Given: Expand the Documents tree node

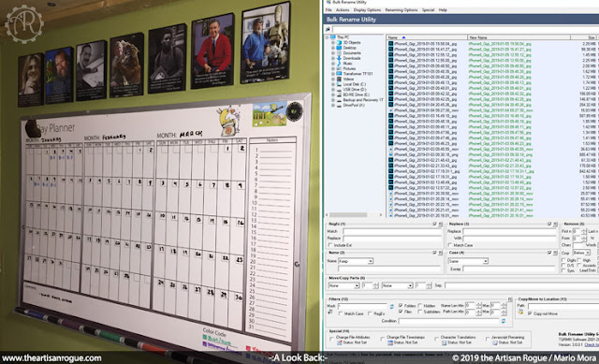Looking at the screenshot, I should pyautogui.click(x=333, y=53).
